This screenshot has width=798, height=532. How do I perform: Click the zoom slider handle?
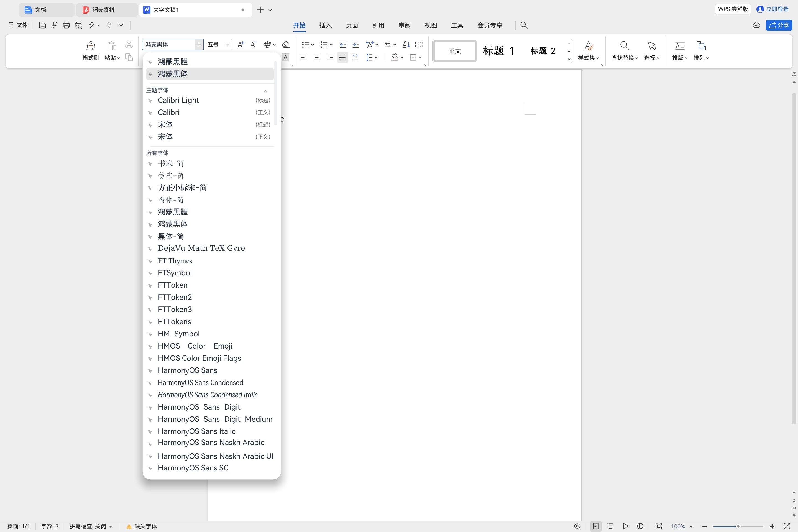click(x=738, y=526)
